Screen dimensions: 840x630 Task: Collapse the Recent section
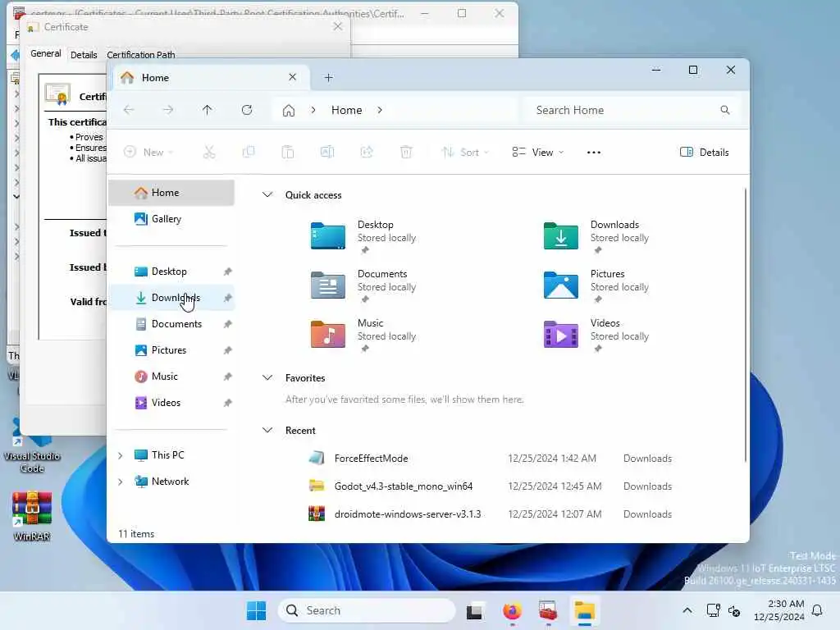coord(267,430)
